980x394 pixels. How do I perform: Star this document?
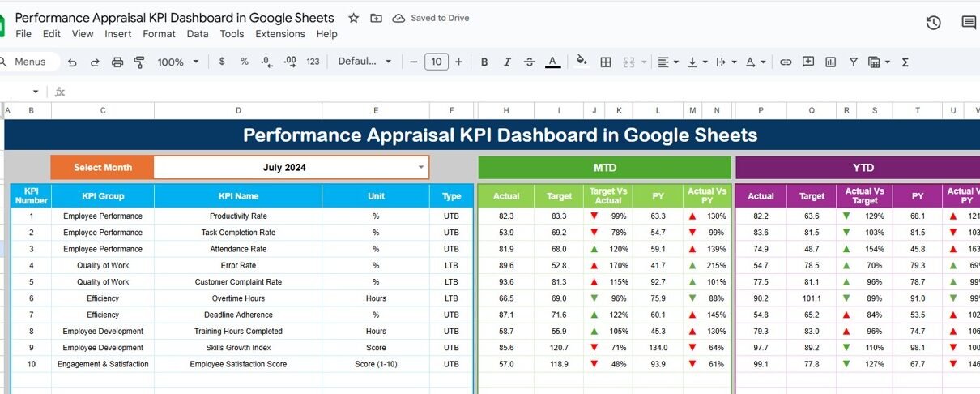coord(353,18)
